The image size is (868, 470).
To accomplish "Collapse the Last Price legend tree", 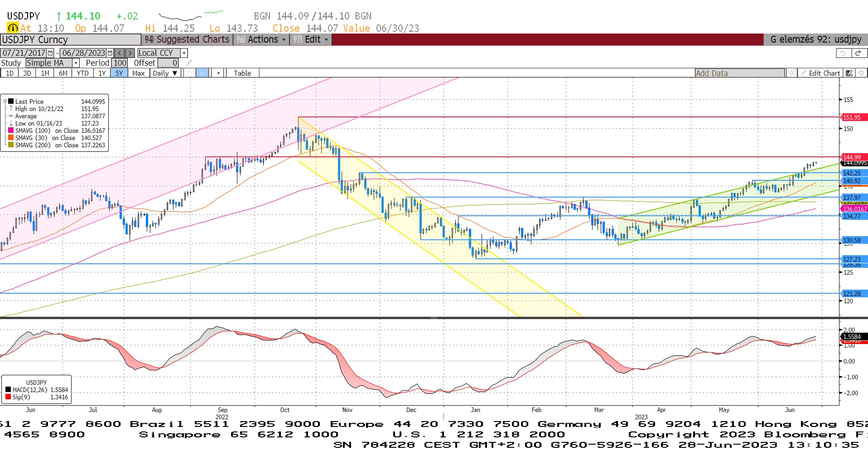I will pos(5,102).
